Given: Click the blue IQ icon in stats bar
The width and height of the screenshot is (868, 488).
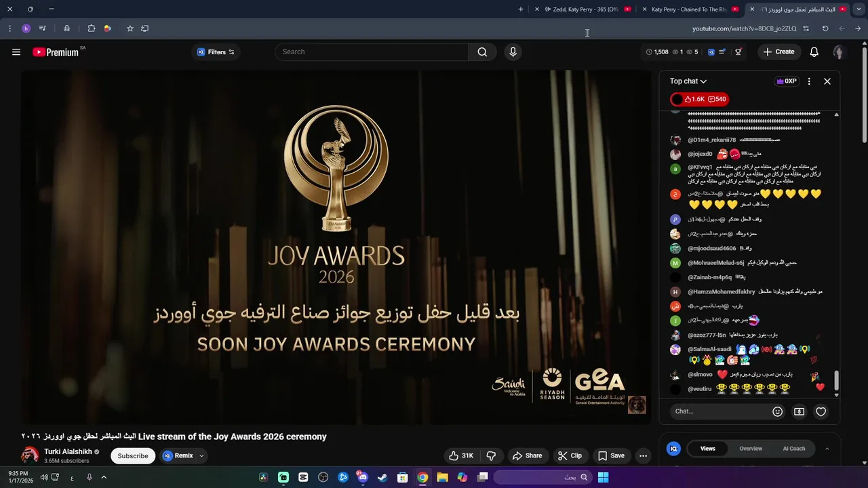Looking at the screenshot, I should (x=711, y=52).
